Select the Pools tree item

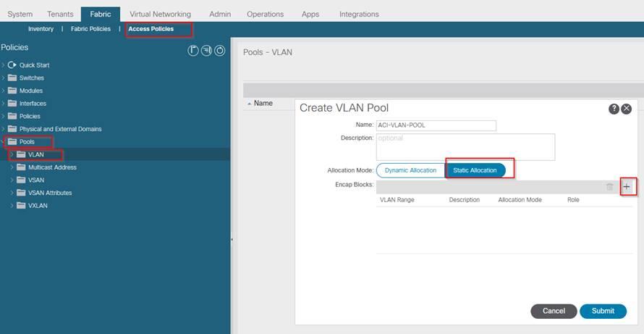point(27,141)
